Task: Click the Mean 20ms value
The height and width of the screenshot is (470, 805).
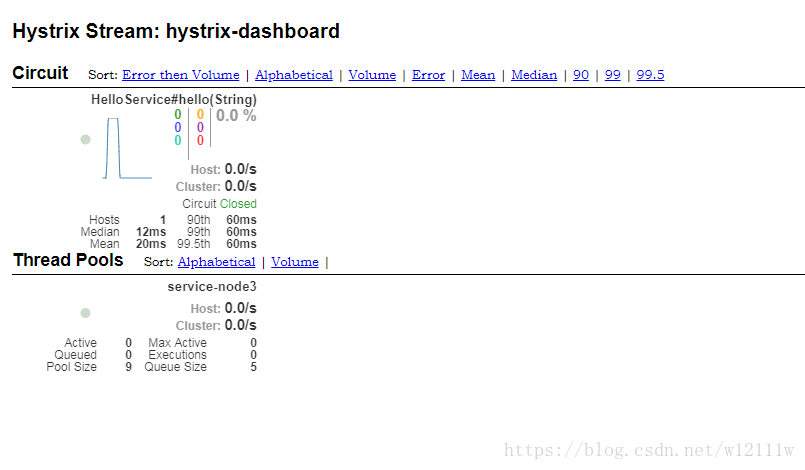Action: (151, 244)
